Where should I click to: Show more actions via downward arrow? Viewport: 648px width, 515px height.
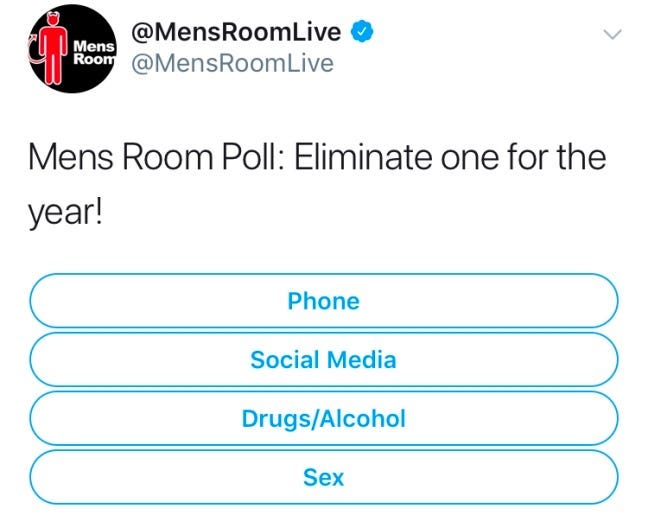click(x=613, y=34)
